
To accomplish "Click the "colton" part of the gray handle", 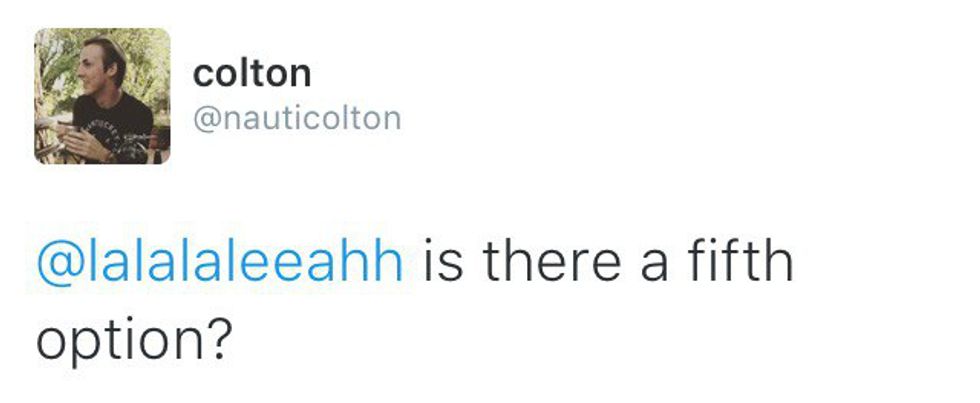I will tap(355, 119).
